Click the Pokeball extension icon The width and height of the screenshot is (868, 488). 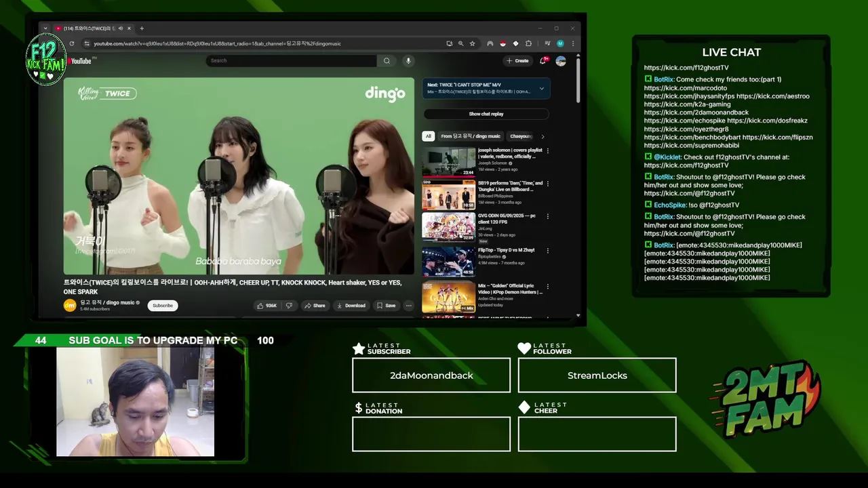click(x=502, y=43)
